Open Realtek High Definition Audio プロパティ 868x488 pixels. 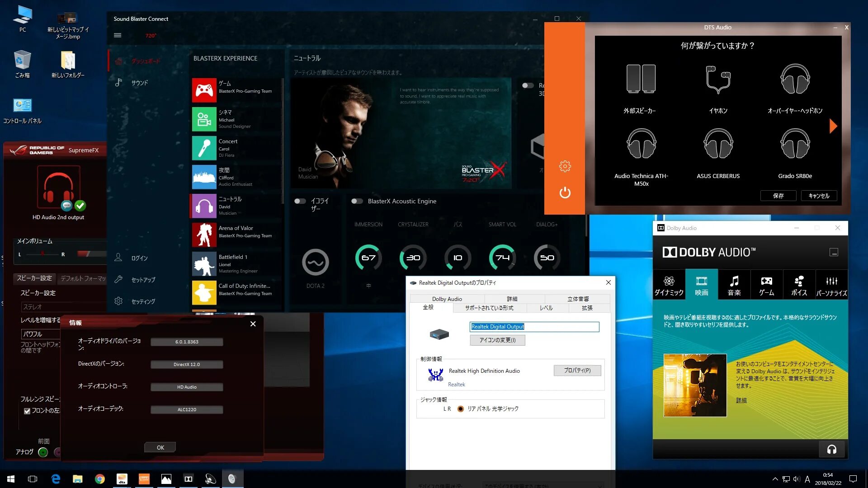[576, 370]
